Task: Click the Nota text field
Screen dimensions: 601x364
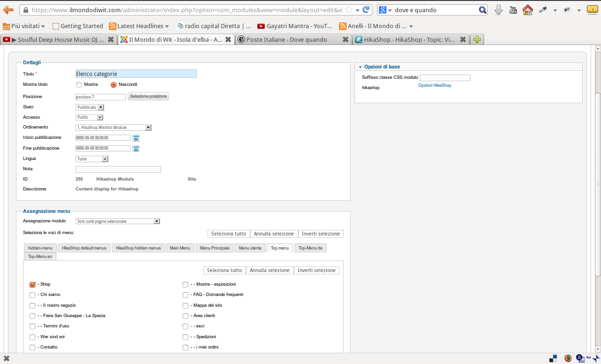Action: 118,169
